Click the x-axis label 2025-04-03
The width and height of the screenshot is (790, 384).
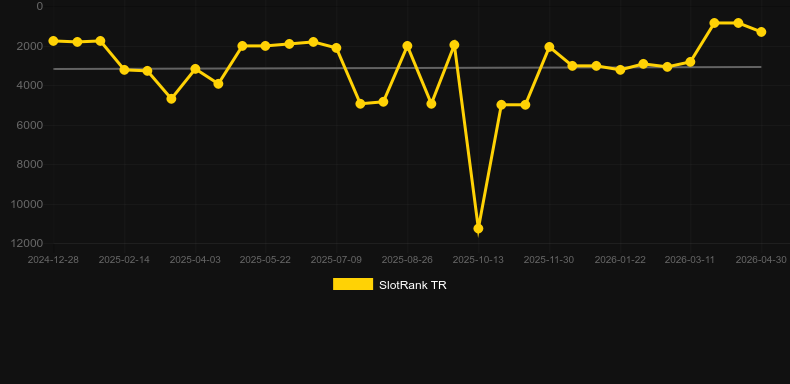195,260
